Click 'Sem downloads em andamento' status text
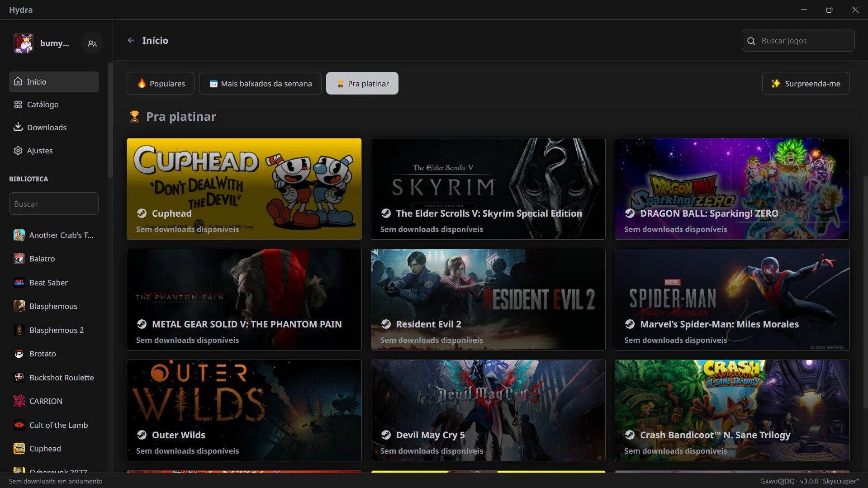The width and height of the screenshot is (868, 488). coord(56,481)
